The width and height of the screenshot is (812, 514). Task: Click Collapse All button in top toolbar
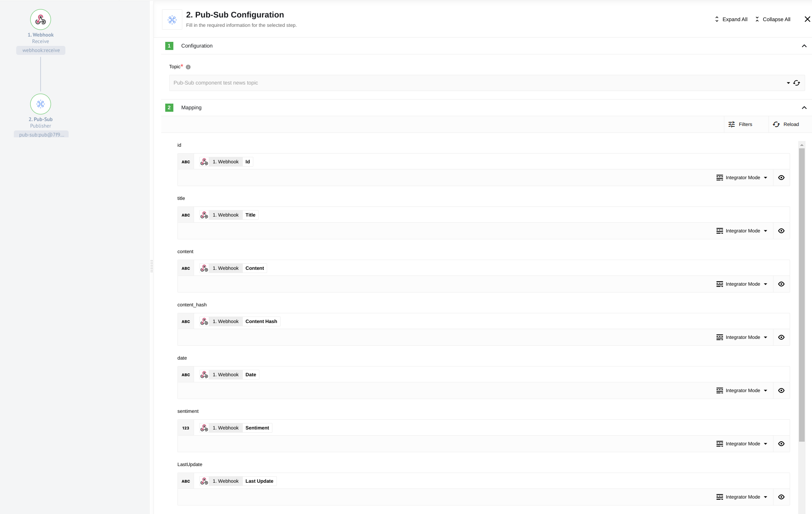coord(773,20)
